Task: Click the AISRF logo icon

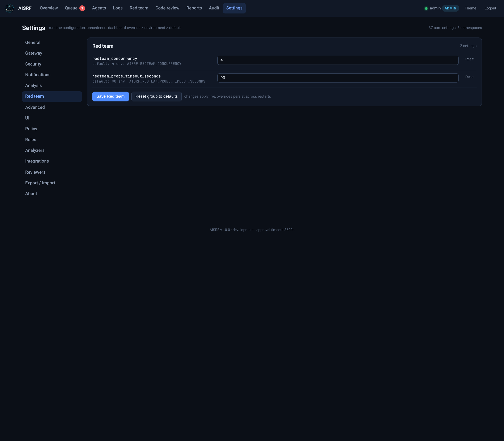Action: [9, 8]
